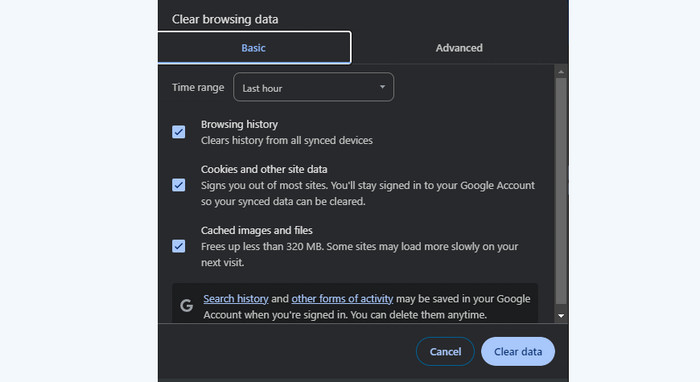700x382 pixels.
Task: Uncheck Cookies and other site data
Action: click(x=179, y=185)
